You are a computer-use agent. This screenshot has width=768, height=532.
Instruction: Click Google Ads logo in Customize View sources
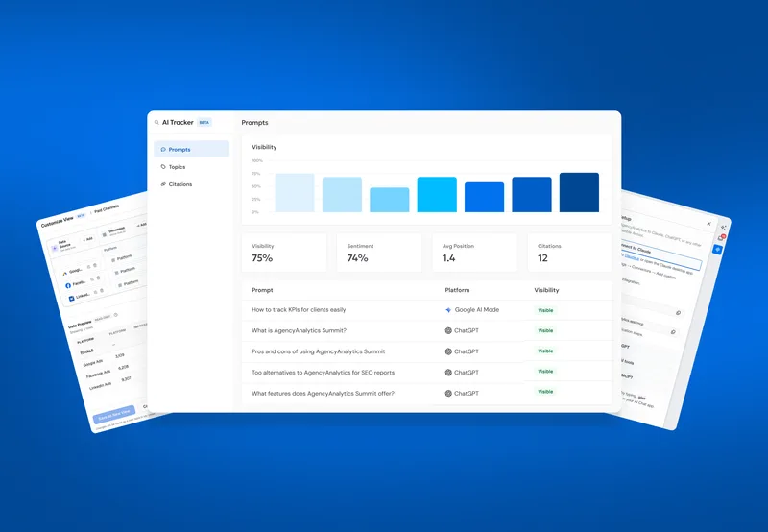point(65,274)
